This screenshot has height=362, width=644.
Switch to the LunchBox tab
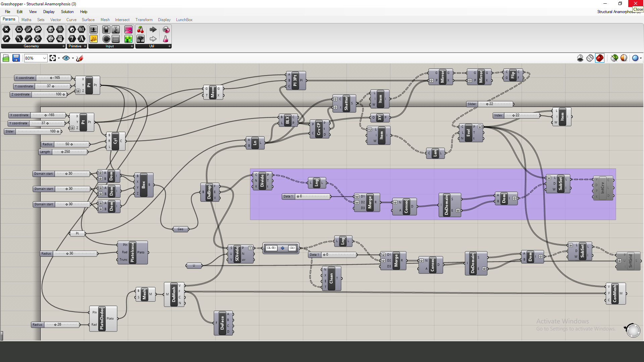coord(184,20)
